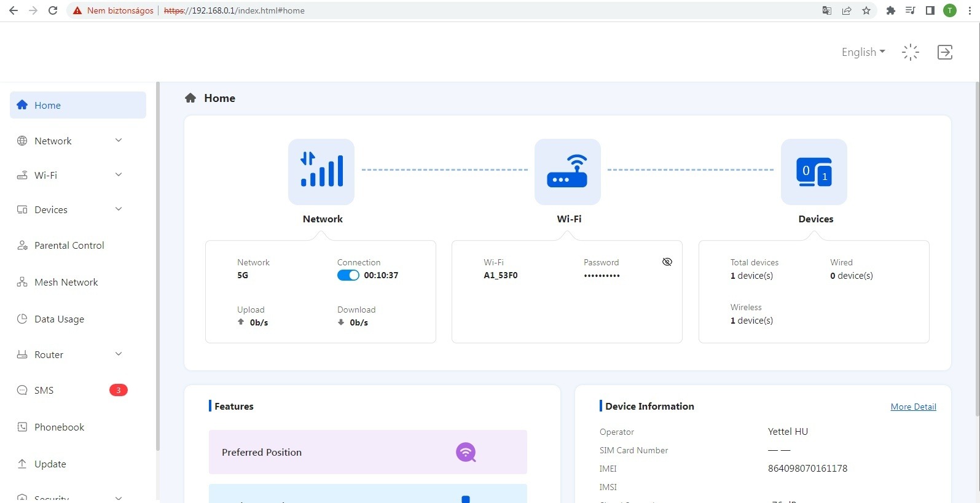The height and width of the screenshot is (503, 980).
Task: Open the Wi-Fi router icon tile
Action: pos(568,172)
